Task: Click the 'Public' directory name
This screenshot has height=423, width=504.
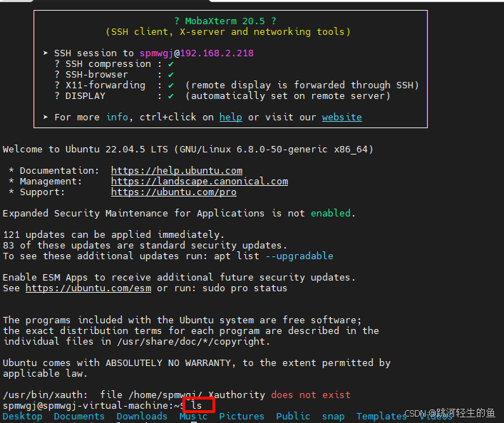Action: coord(293,417)
